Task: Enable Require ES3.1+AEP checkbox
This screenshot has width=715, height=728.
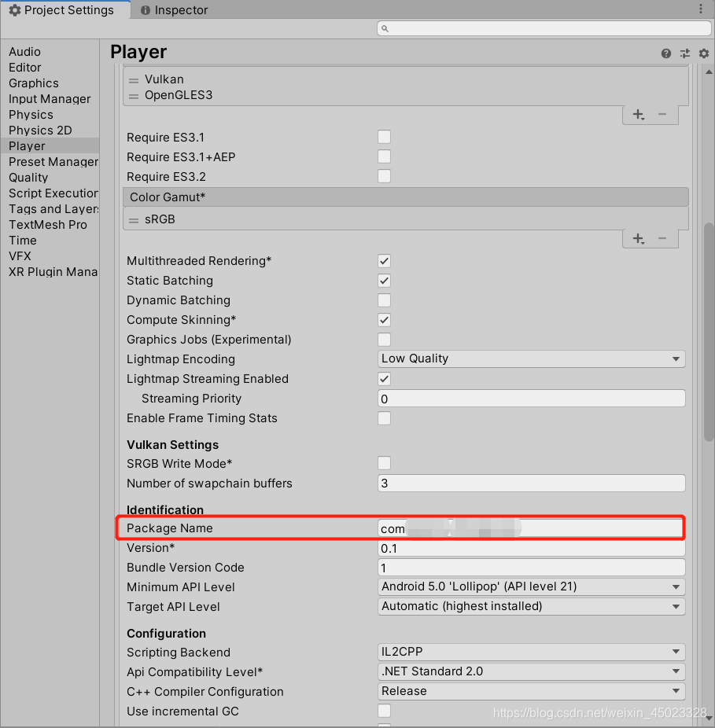Action: [384, 156]
